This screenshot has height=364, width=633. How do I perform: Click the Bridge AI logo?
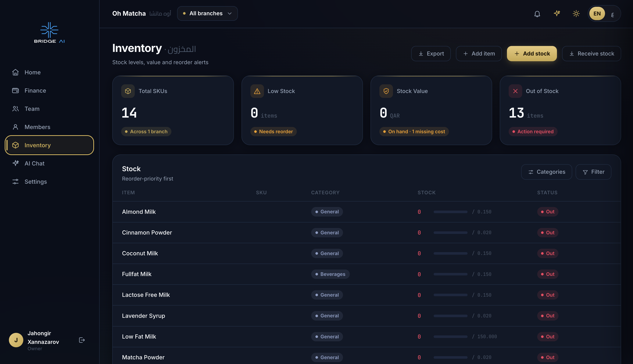coord(49,32)
